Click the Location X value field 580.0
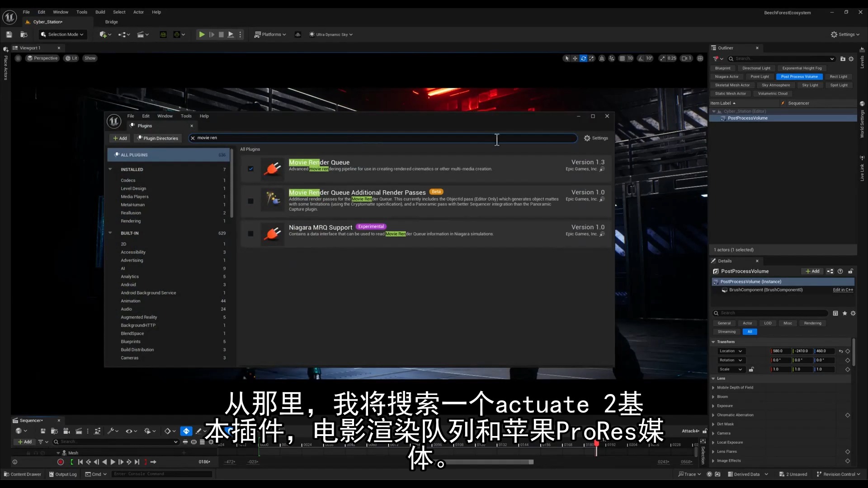Viewport: 868px width, 488px height. pos(781,351)
